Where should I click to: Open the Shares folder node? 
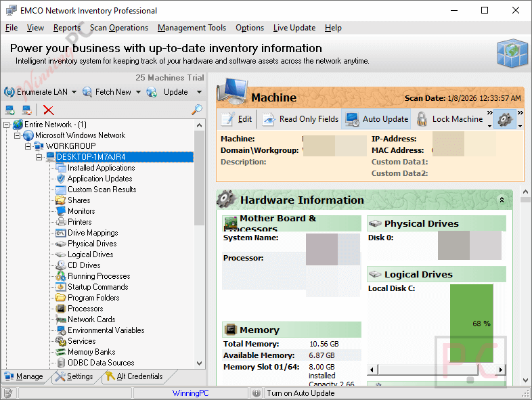[79, 200]
